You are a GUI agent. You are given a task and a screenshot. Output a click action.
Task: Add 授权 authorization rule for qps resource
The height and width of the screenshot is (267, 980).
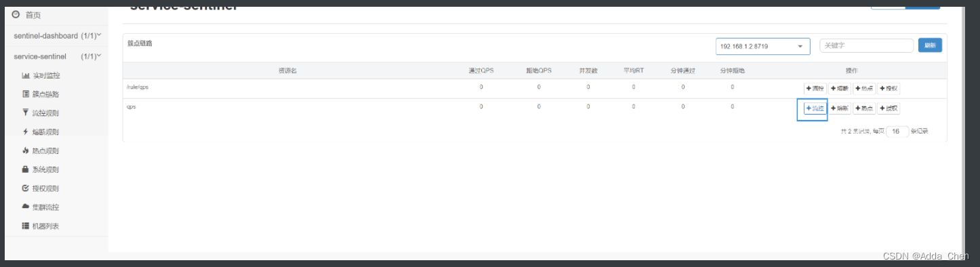click(889, 108)
